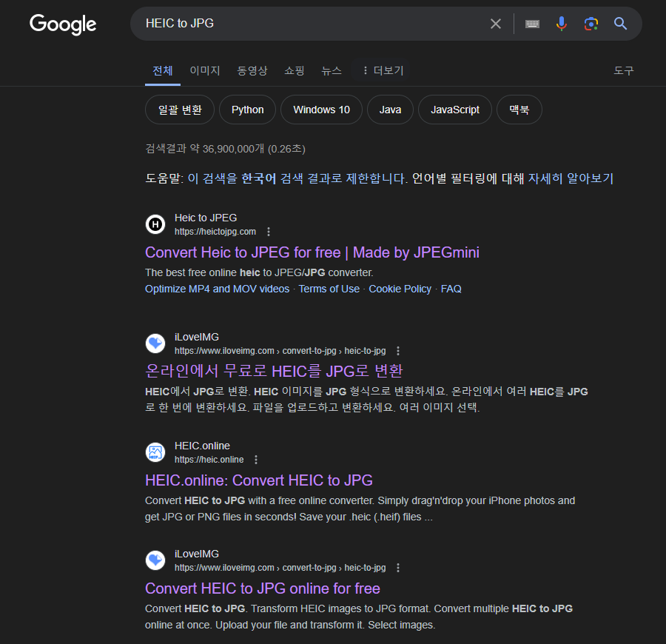Open the options menu beside heictojpg.com URL
The height and width of the screenshot is (644, 666).
269,232
